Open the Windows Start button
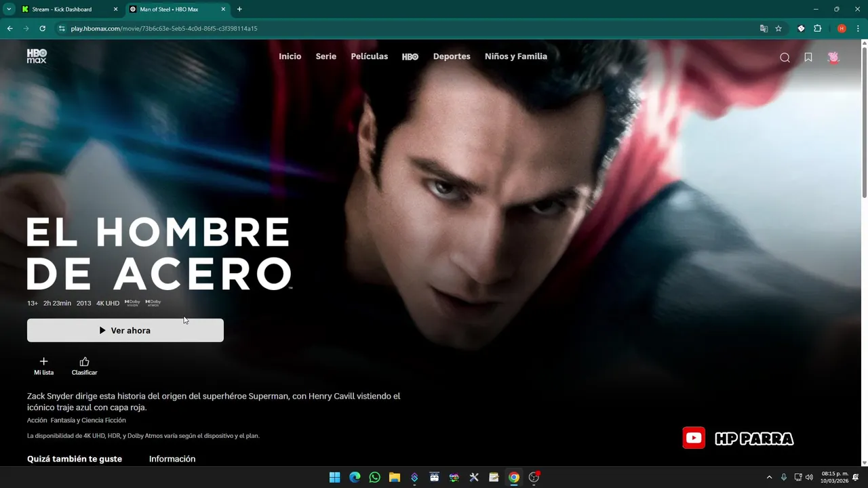This screenshot has height=488, width=868. [334, 477]
